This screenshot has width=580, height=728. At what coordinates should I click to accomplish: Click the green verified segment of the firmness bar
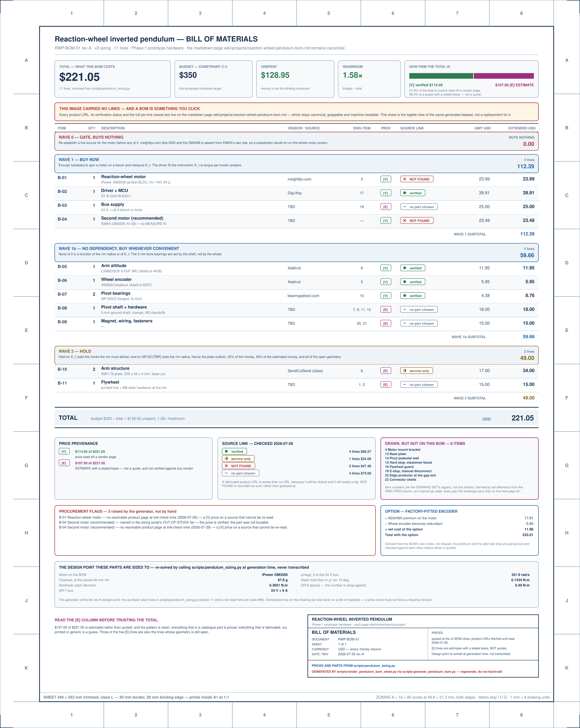pos(441,76)
